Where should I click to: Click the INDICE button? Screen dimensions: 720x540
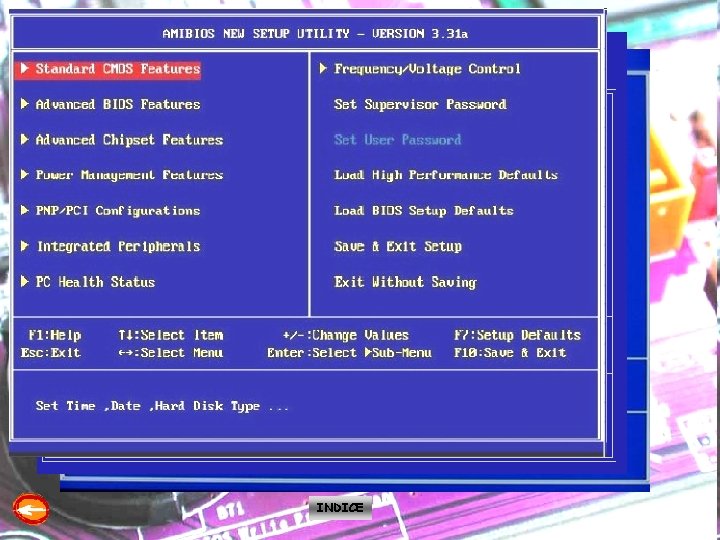pyautogui.click(x=340, y=507)
